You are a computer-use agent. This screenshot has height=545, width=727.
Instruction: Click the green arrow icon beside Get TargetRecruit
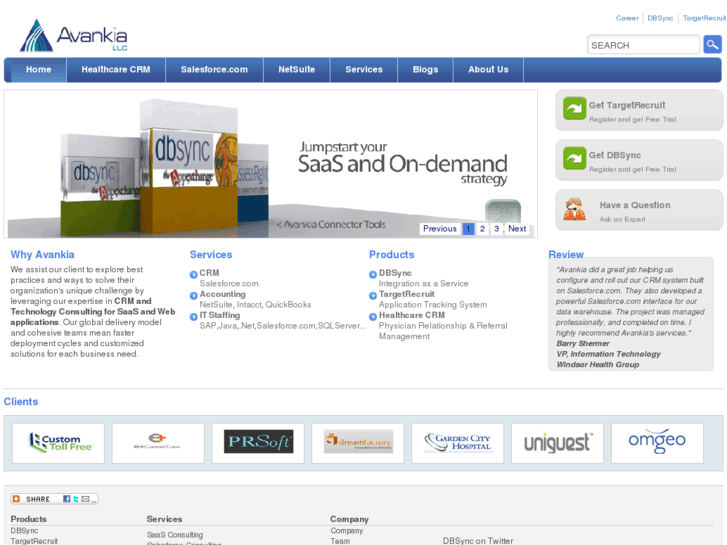pos(574,109)
